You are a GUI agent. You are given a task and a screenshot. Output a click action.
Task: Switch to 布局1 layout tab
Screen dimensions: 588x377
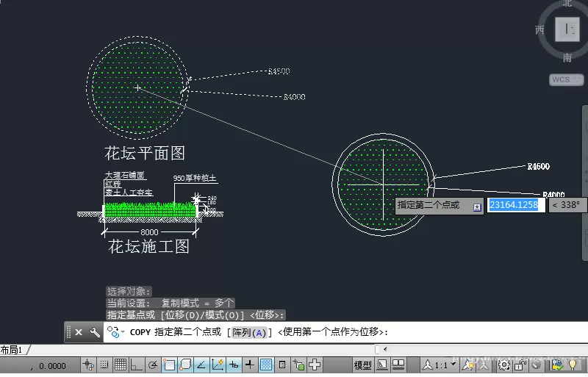coord(12,350)
